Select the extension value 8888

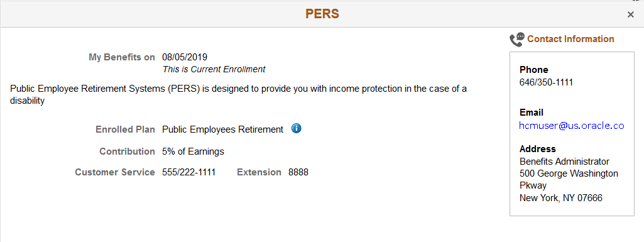pyautogui.click(x=298, y=172)
